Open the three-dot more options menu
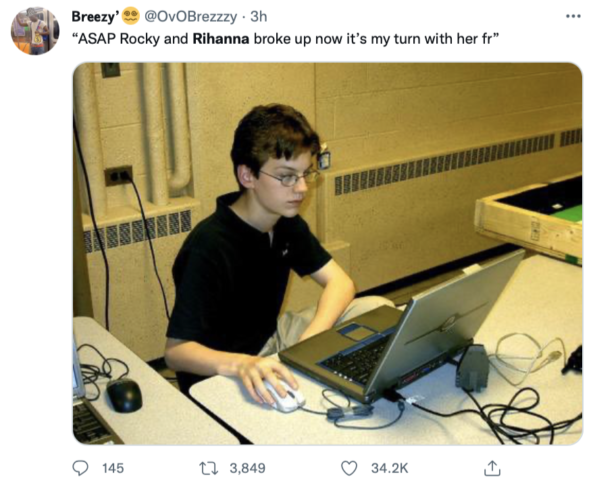Image resolution: width=595 pixels, height=477 pixels. 573,16
